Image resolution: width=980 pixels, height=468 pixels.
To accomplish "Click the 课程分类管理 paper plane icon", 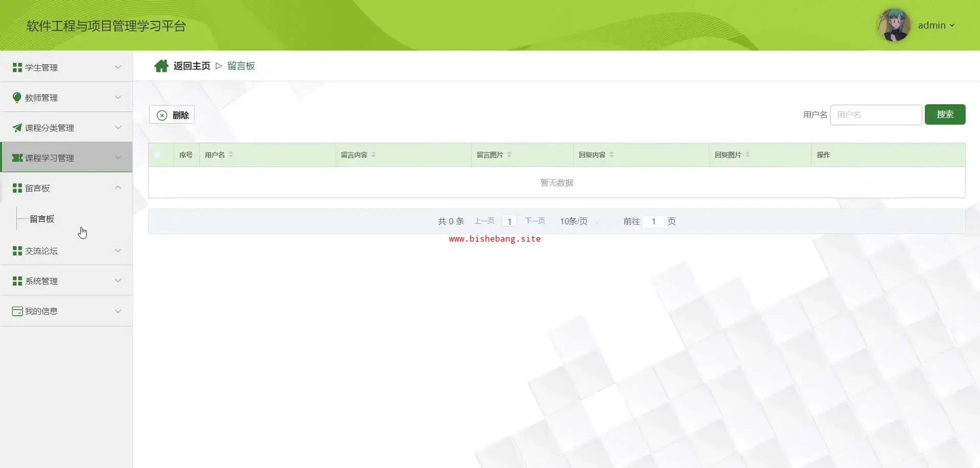I will (x=17, y=128).
